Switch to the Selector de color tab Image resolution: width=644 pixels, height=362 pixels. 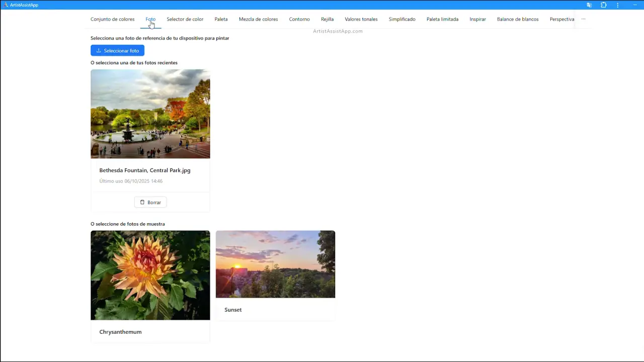click(185, 19)
